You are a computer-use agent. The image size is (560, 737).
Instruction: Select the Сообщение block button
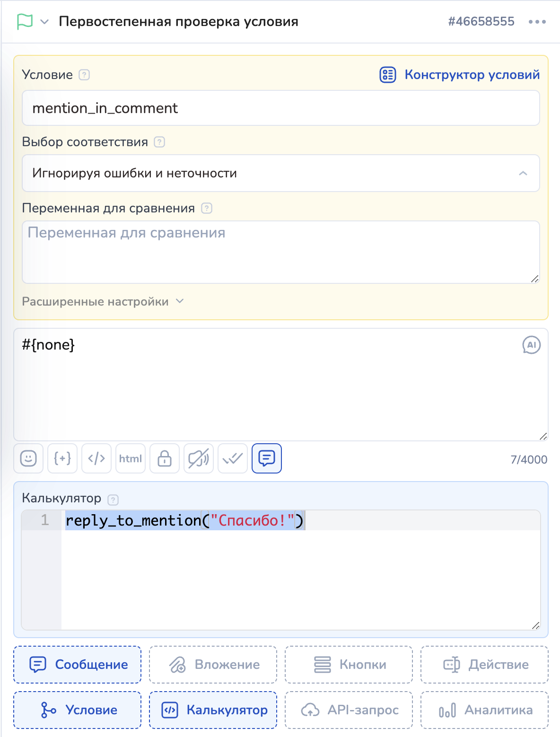point(78,665)
